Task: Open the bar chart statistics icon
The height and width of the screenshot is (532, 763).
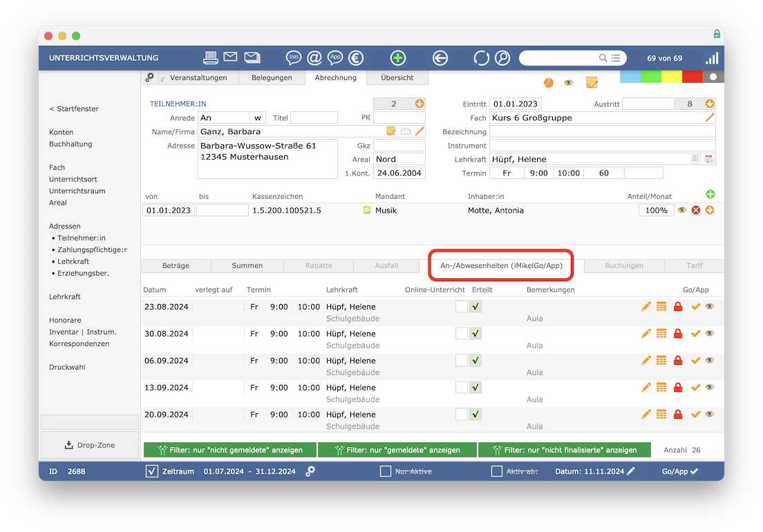Action: [x=712, y=58]
